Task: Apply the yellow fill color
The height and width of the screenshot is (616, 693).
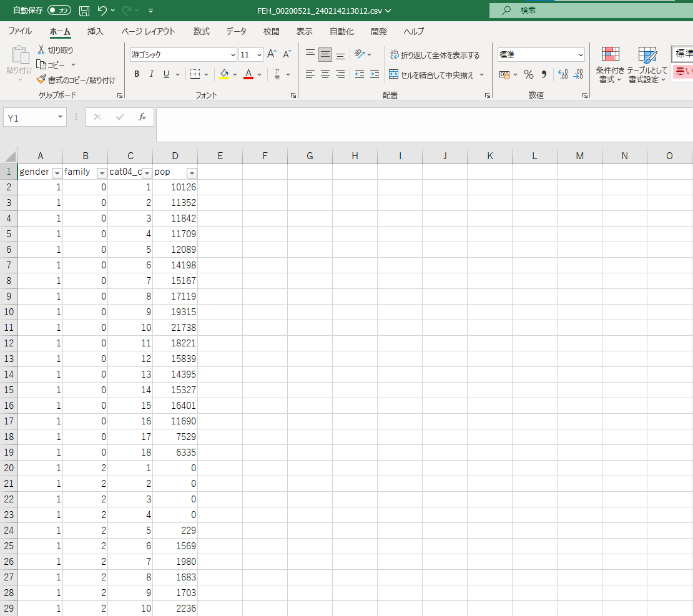Action: [224, 74]
